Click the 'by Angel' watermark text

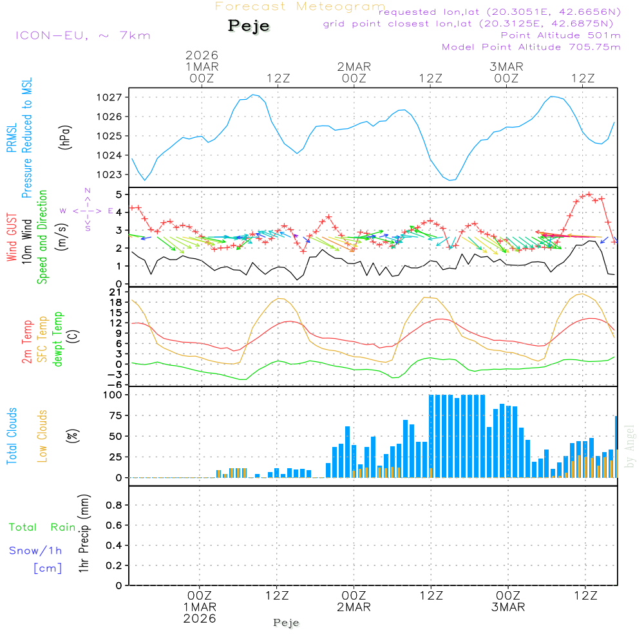[630, 446]
